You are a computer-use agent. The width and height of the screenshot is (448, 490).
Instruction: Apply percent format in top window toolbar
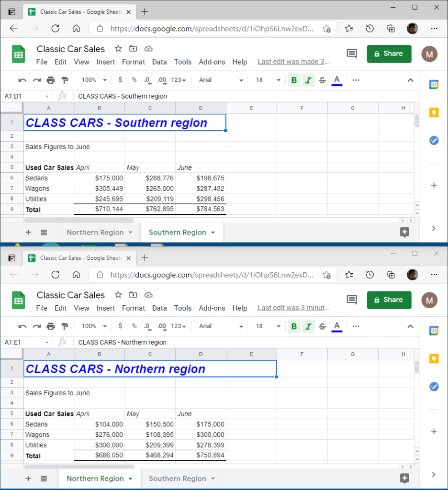134,80
